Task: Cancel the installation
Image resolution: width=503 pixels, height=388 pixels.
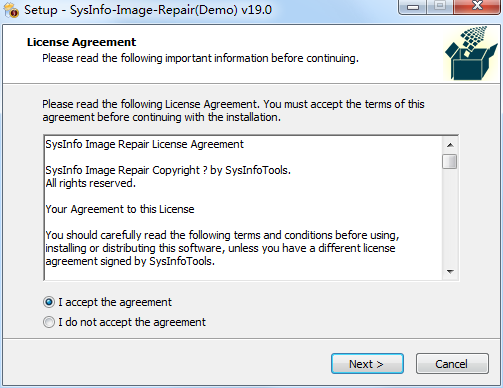Action: tap(452, 364)
